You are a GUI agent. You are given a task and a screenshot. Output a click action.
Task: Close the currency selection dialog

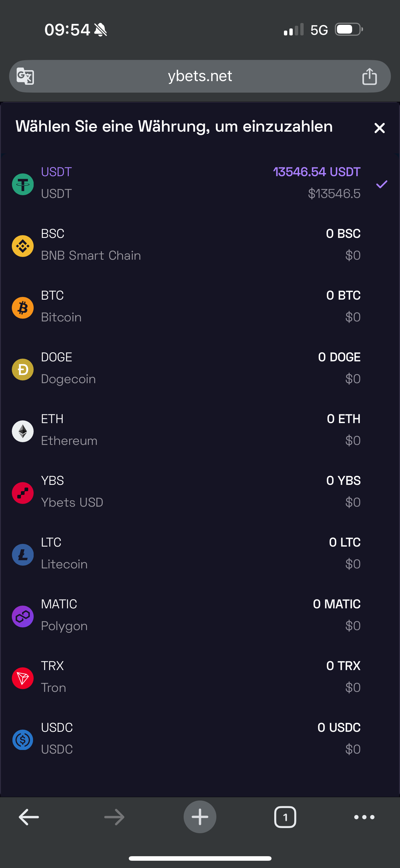click(x=379, y=128)
